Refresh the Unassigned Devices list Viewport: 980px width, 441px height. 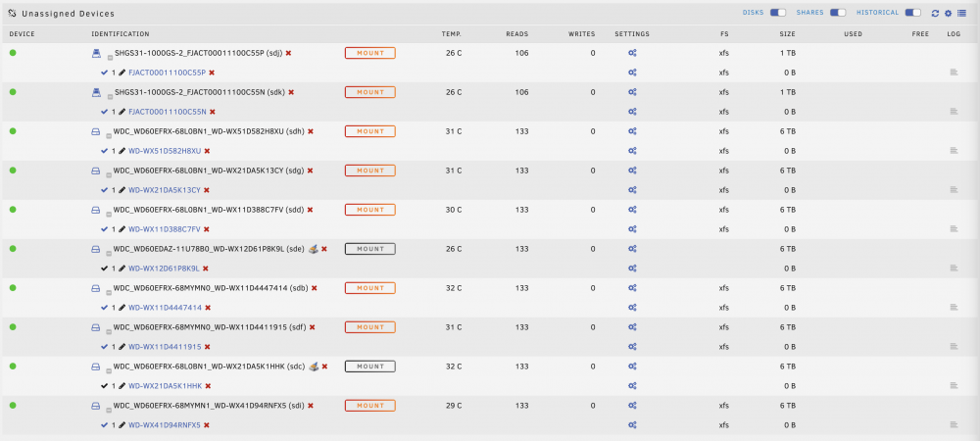point(935,13)
